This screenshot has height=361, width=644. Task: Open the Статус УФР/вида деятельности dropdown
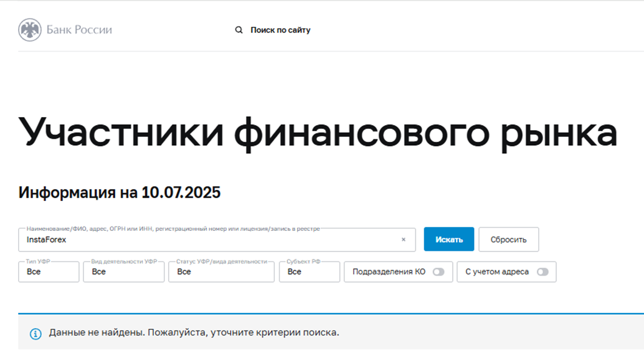tap(221, 271)
